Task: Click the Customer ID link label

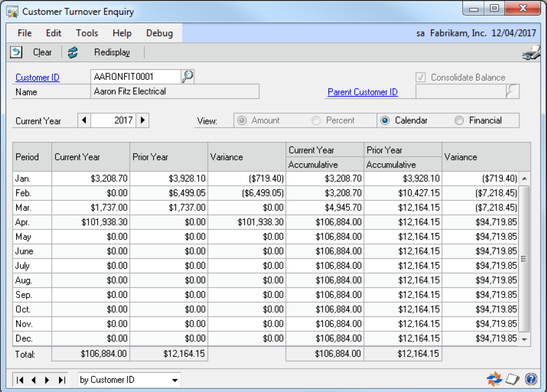Action: coord(38,77)
